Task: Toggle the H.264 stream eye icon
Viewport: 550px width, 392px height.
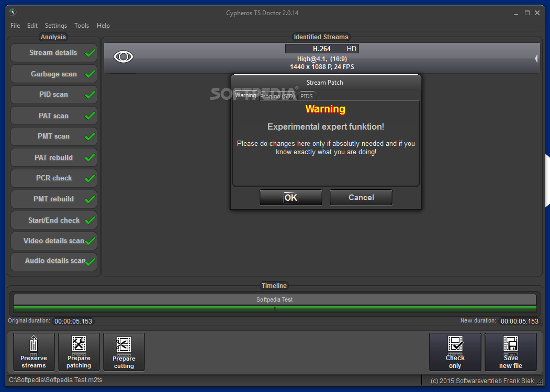Action: [124, 57]
